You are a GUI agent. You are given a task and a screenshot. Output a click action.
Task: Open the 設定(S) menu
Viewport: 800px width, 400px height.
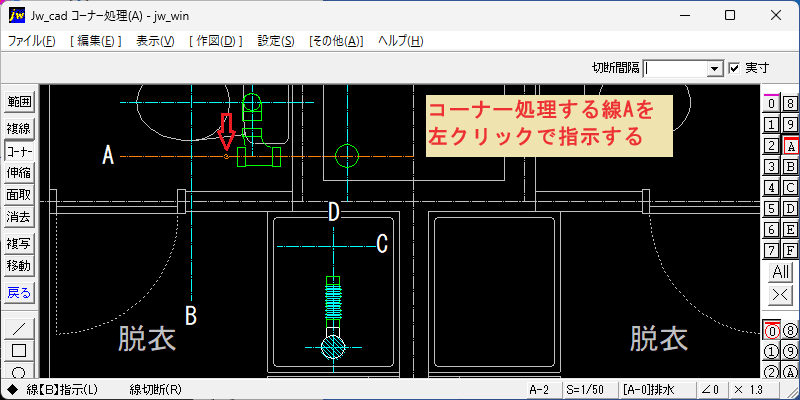point(276,41)
